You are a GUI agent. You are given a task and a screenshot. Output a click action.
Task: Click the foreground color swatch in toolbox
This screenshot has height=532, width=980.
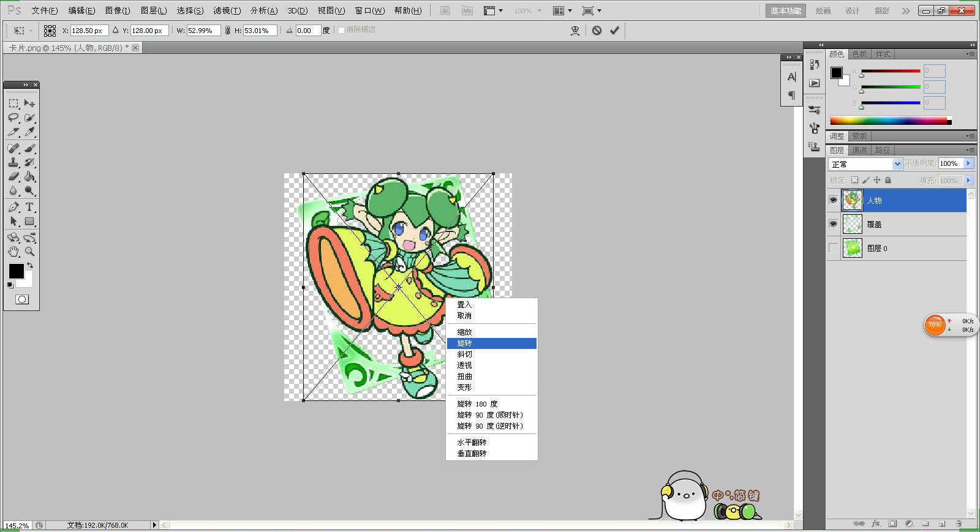pos(16,271)
